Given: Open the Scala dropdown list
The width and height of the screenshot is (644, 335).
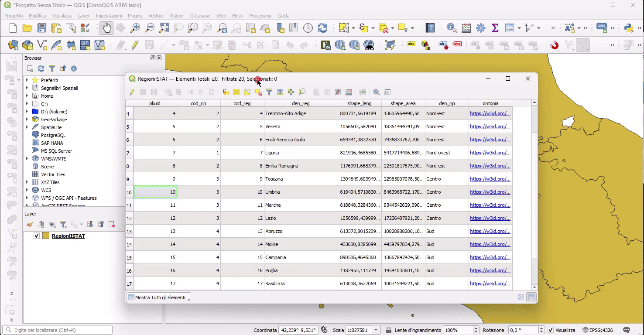Looking at the screenshot, I should [376, 330].
